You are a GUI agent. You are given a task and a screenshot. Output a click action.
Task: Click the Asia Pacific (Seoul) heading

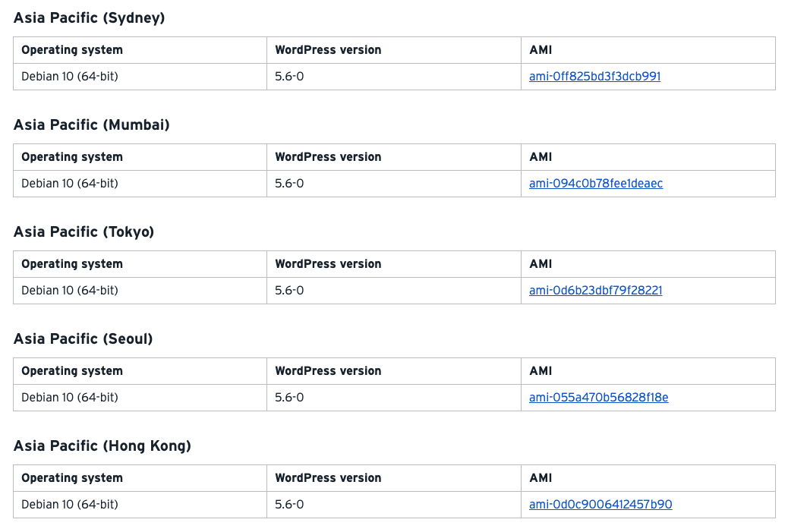coord(83,339)
